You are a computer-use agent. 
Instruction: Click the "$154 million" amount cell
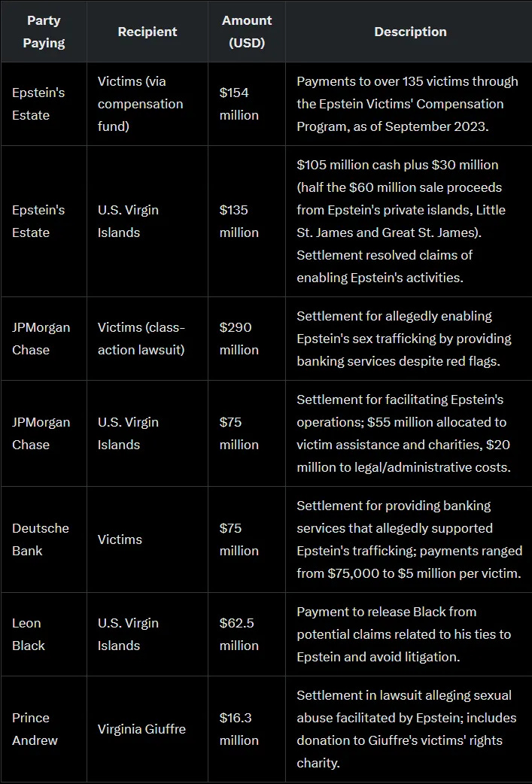point(239,104)
